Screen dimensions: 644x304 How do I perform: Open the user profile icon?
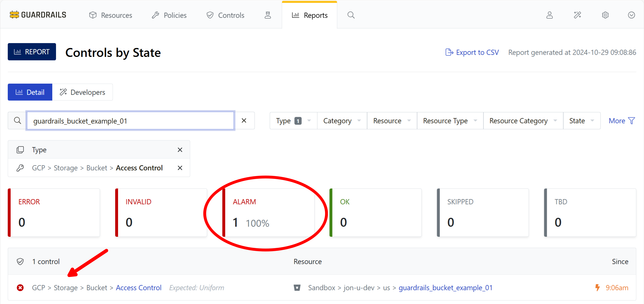point(549,15)
